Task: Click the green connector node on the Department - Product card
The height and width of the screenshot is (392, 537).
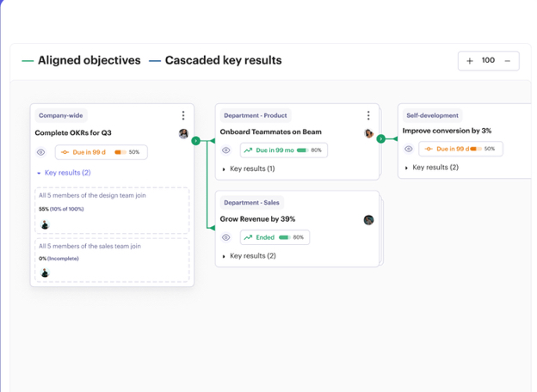Action: coord(381,139)
